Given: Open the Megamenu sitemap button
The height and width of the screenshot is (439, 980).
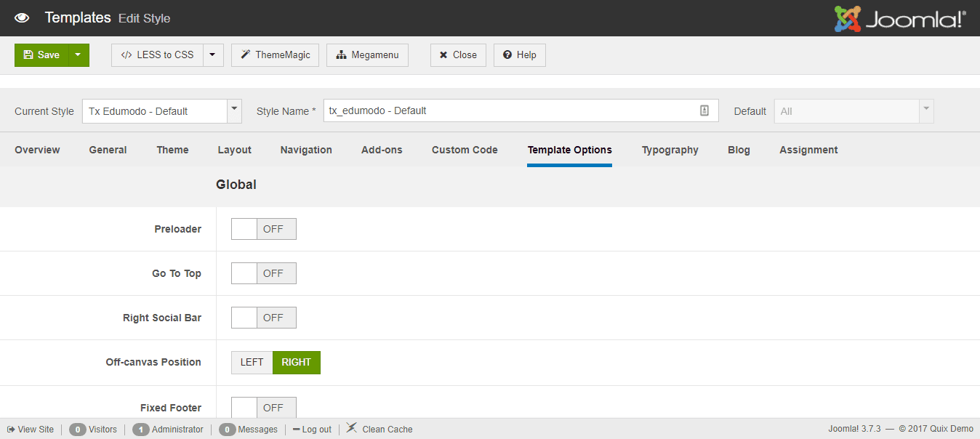Looking at the screenshot, I should tap(367, 55).
